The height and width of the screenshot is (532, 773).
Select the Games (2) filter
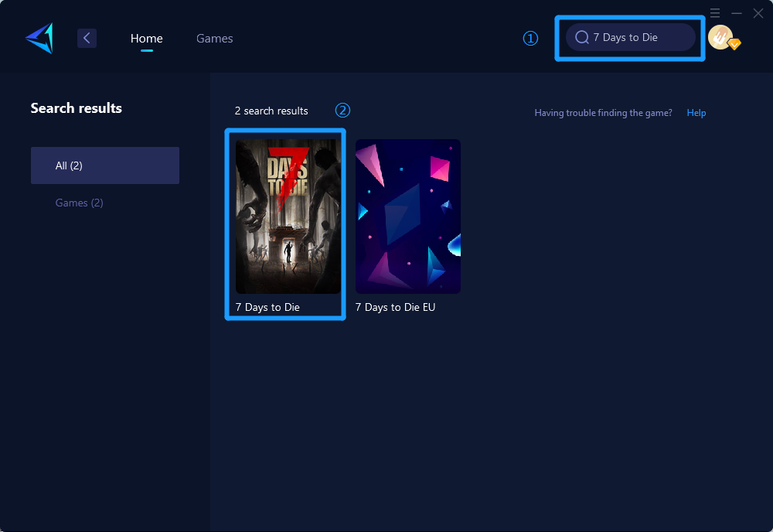pyautogui.click(x=80, y=203)
